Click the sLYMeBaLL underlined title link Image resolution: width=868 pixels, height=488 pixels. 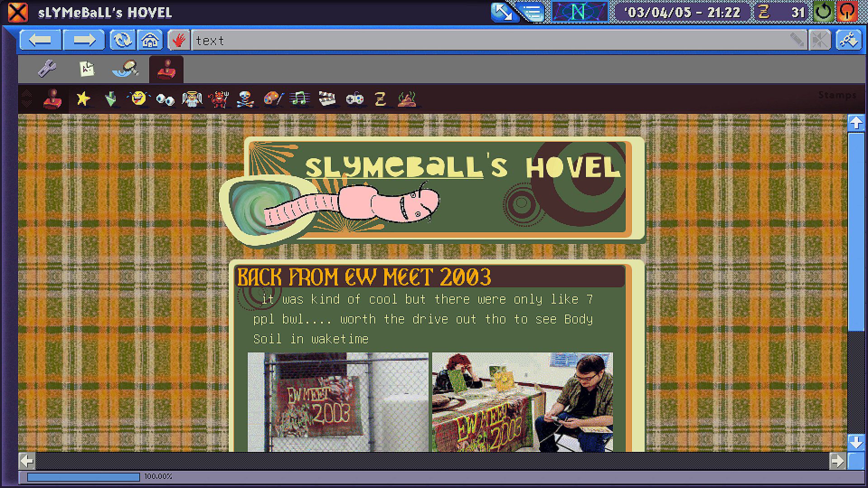tap(394, 167)
